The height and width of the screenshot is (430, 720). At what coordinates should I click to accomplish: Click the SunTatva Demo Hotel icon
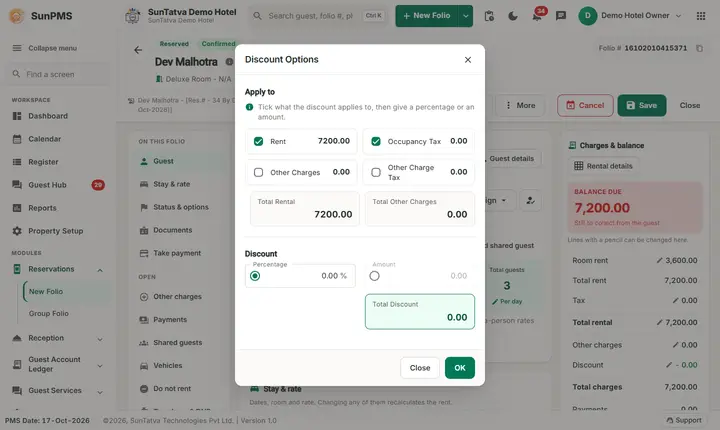click(132, 16)
